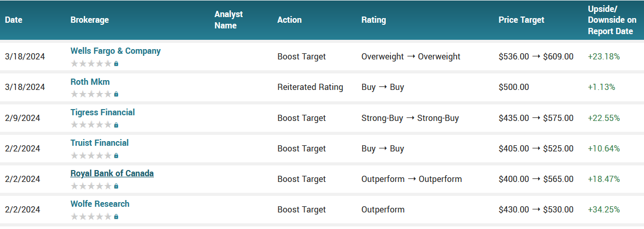
Task: Click star rating under Roth Mkm
Action: [91, 94]
